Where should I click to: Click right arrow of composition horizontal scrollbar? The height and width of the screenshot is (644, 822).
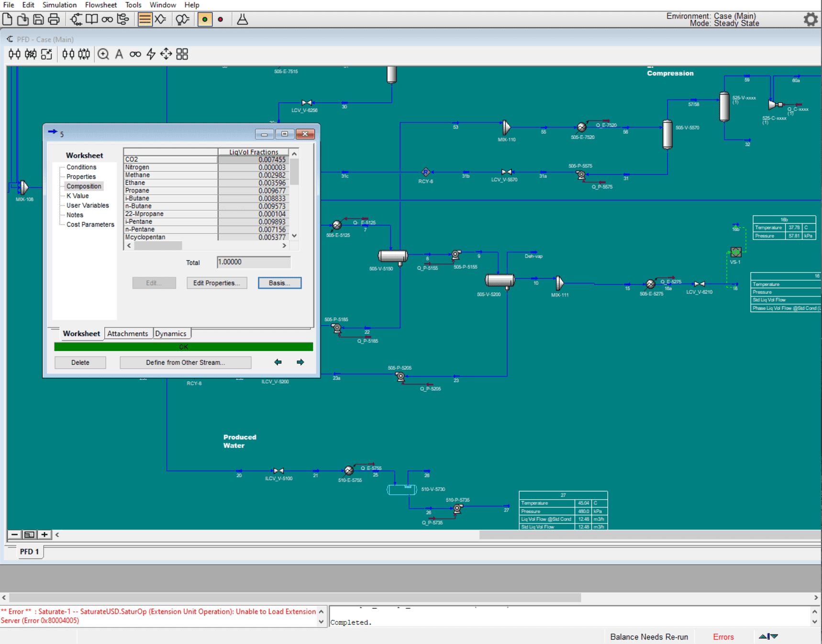(284, 246)
